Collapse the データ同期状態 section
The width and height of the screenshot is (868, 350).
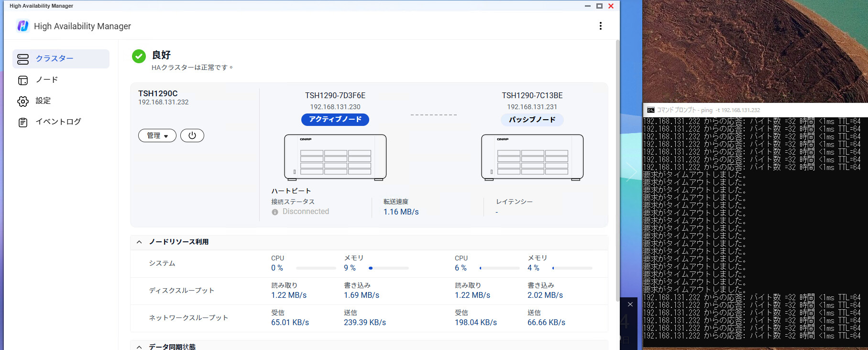tap(139, 347)
